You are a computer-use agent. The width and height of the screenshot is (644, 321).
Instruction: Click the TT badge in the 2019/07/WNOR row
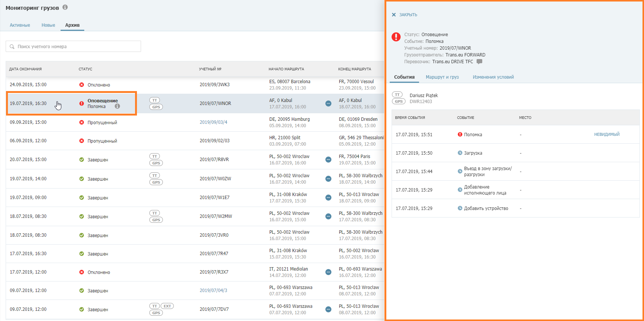coord(155,100)
